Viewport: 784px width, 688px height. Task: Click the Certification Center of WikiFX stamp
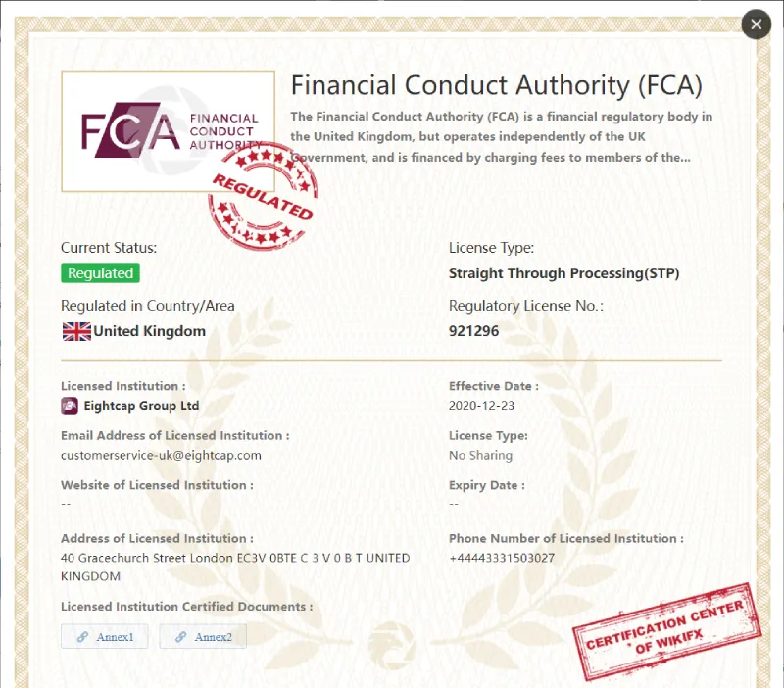point(667,632)
